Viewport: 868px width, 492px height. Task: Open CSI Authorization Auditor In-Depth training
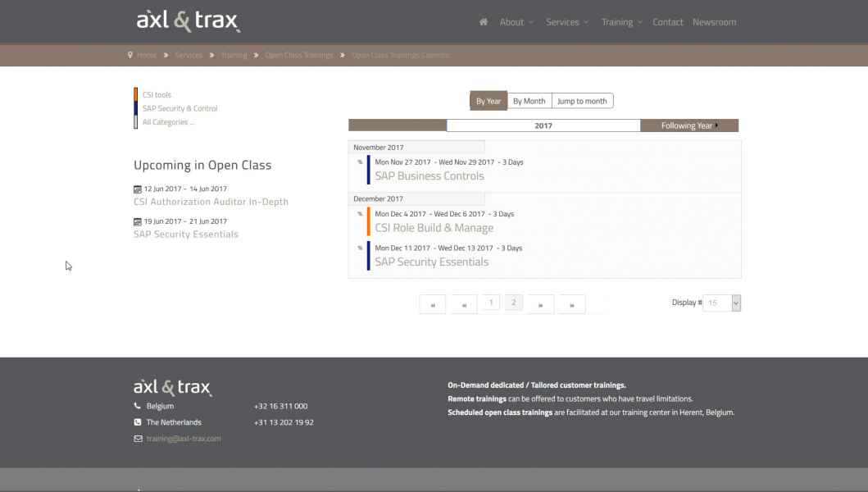[211, 202]
